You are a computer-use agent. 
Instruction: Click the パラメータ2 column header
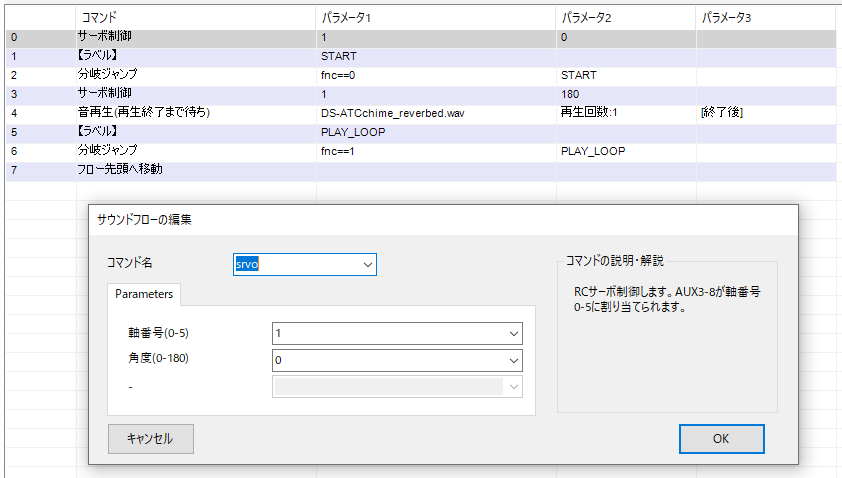pos(589,18)
